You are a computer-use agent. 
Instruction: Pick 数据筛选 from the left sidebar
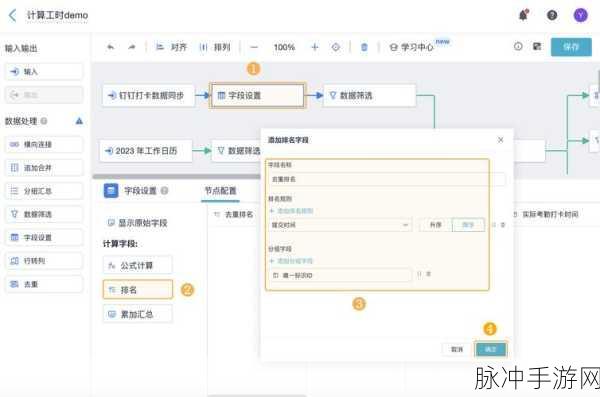pos(44,214)
